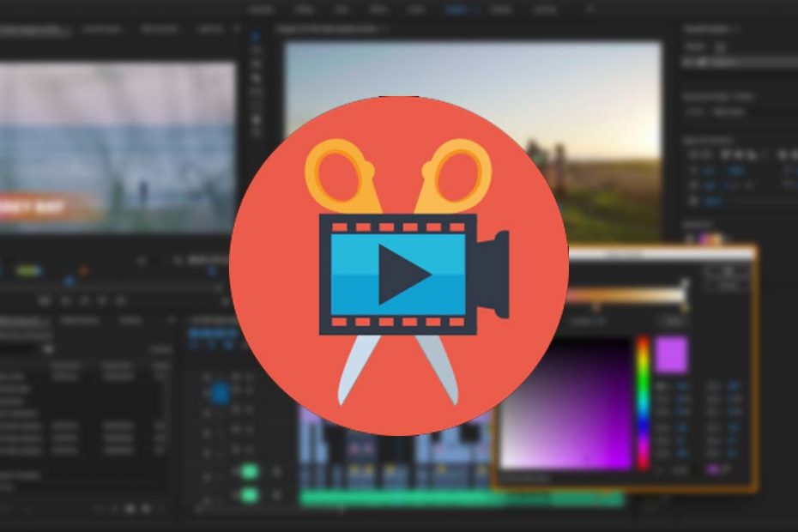Click the rainbow hue strip in color picker

coord(644,402)
